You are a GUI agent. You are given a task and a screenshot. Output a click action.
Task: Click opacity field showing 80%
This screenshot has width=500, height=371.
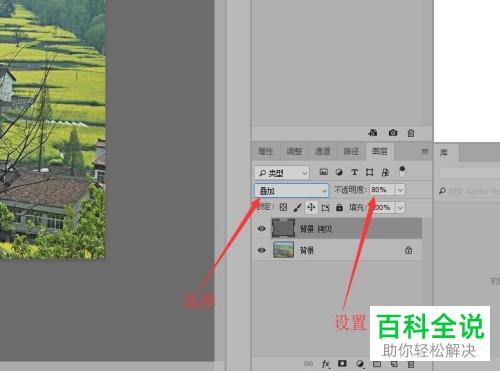382,190
